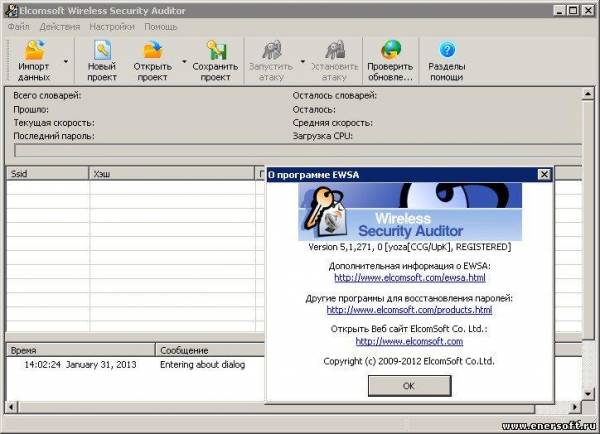The image size is (600, 434).
Task: Click the Хэш column header
Action: tap(172, 174)
